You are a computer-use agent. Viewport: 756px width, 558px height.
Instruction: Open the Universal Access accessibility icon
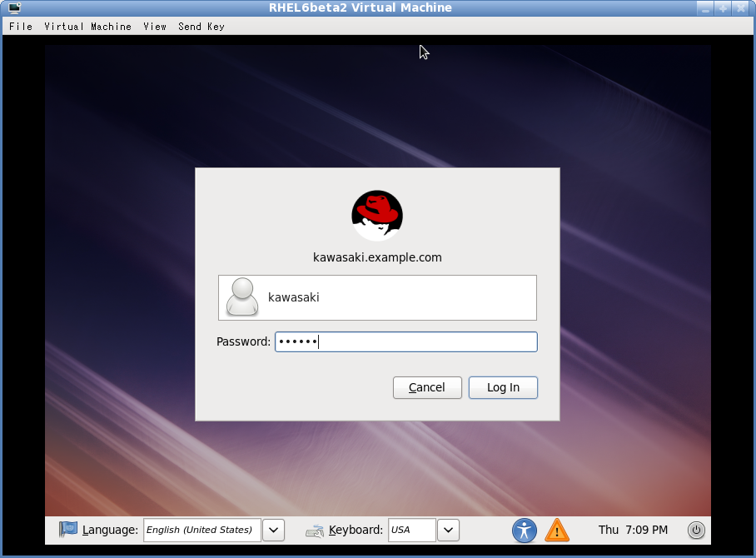(x=524, y=531)
